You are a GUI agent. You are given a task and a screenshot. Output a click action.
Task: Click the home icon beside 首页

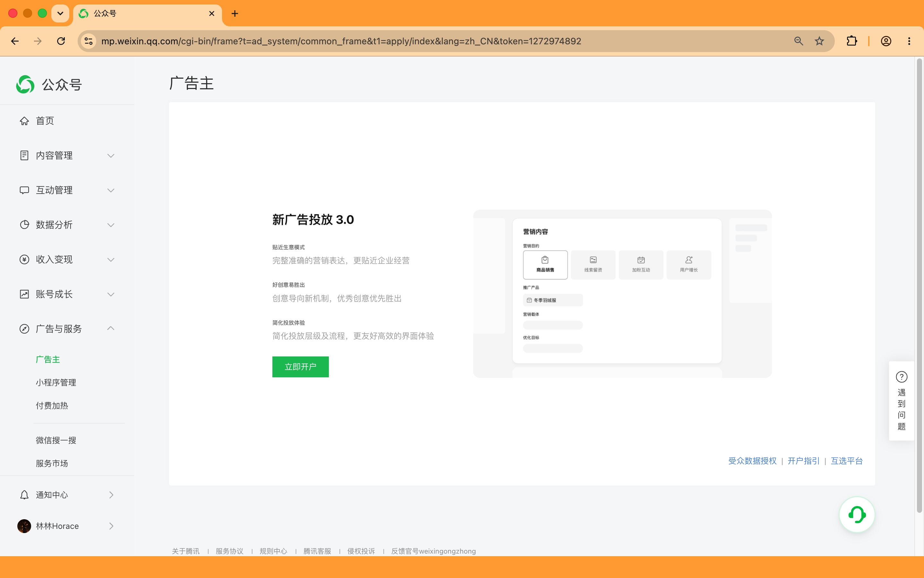tap(24, 121)
